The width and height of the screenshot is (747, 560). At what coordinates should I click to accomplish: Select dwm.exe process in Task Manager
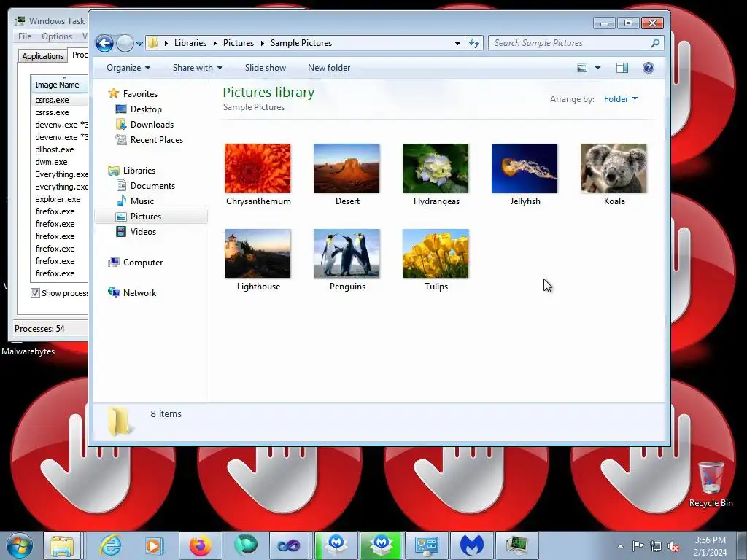tap(51, 162)
